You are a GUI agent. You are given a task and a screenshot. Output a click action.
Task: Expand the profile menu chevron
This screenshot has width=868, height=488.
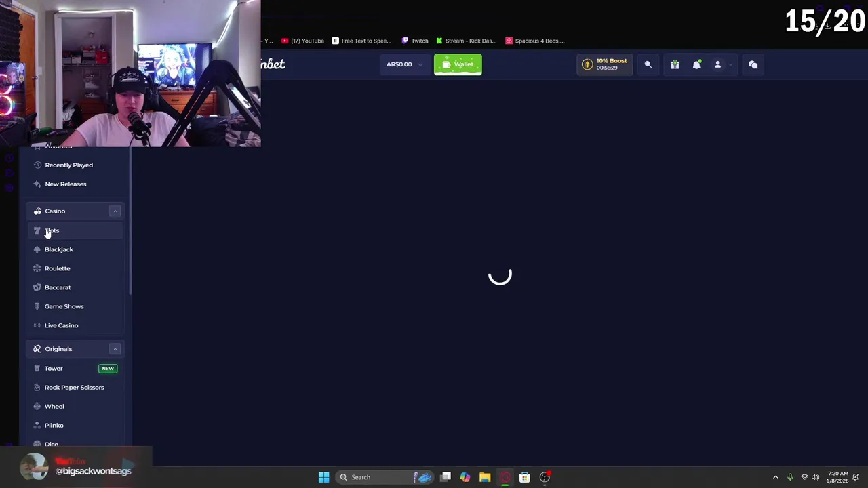(730, 65)
